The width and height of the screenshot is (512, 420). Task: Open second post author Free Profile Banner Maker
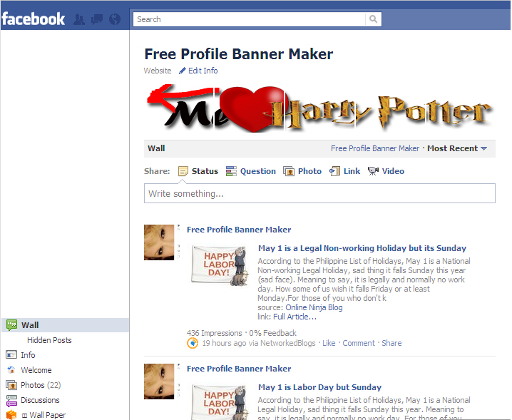click(x=239, y=369)
